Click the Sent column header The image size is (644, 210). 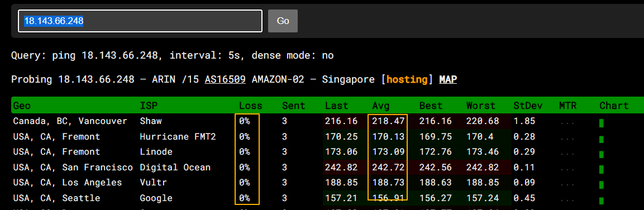point(294,106)
